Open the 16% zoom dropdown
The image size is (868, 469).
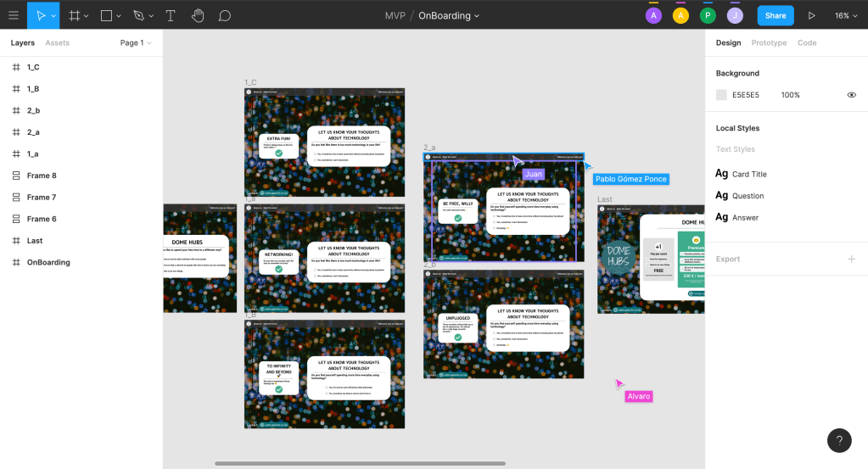pyautogui.click(x=845, y=15)
